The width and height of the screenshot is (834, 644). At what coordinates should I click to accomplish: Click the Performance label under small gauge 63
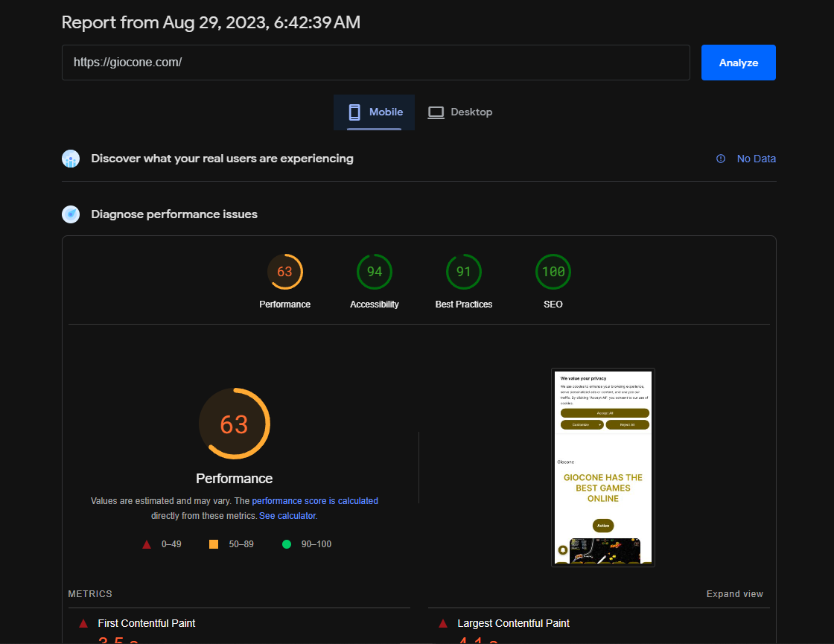pyautogui.click(x=285, y=305)
